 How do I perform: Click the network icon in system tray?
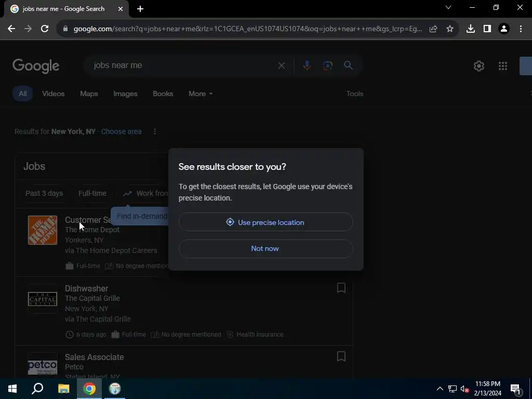click(x=453, y=389)
